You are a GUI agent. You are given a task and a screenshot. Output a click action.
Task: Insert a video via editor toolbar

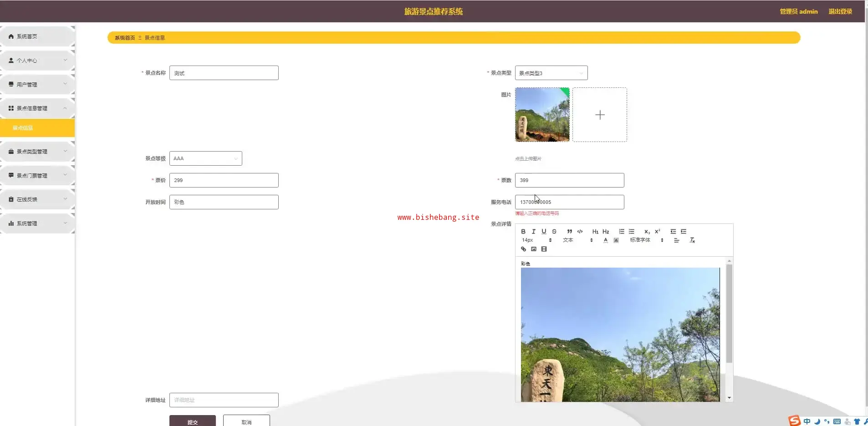pyautogui.click(x=544, y=249)
